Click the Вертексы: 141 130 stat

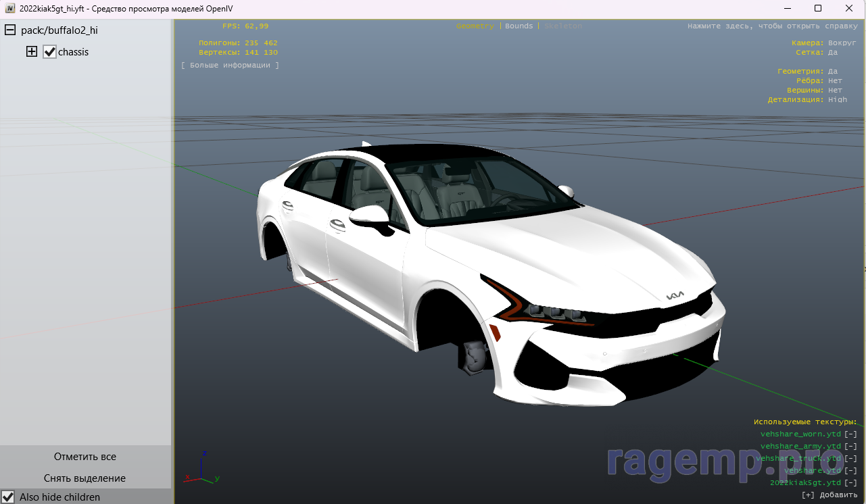[238, 52]
